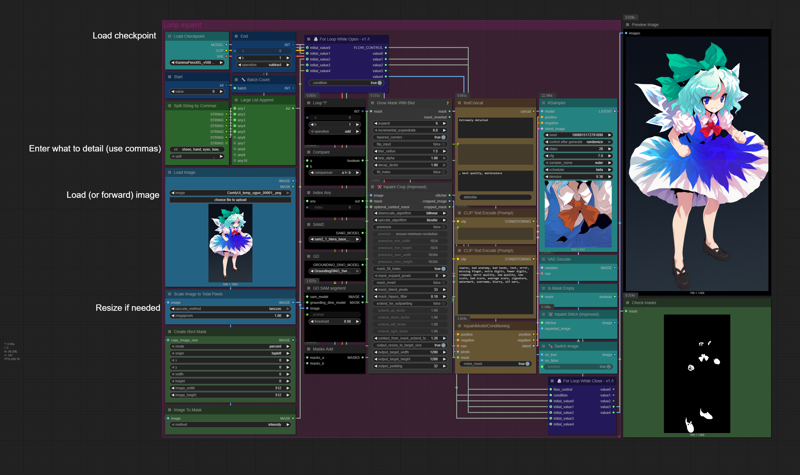Image resolution: width=800 pixels, height=475 pixels.
Task: Toggle mask_fill_holes in Inpaint Crop node
Action: pos(410,268)
